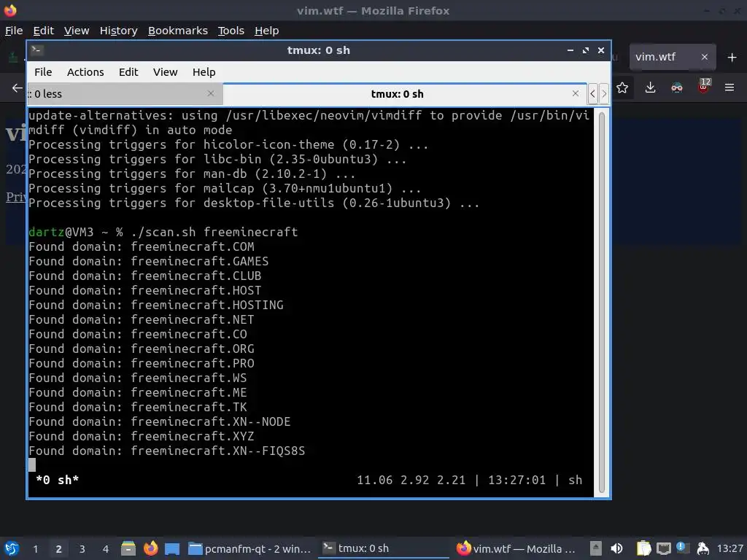747x560 pixels.
Task: Switch to workspace 3 in taskbar
Action: point(82,549)
